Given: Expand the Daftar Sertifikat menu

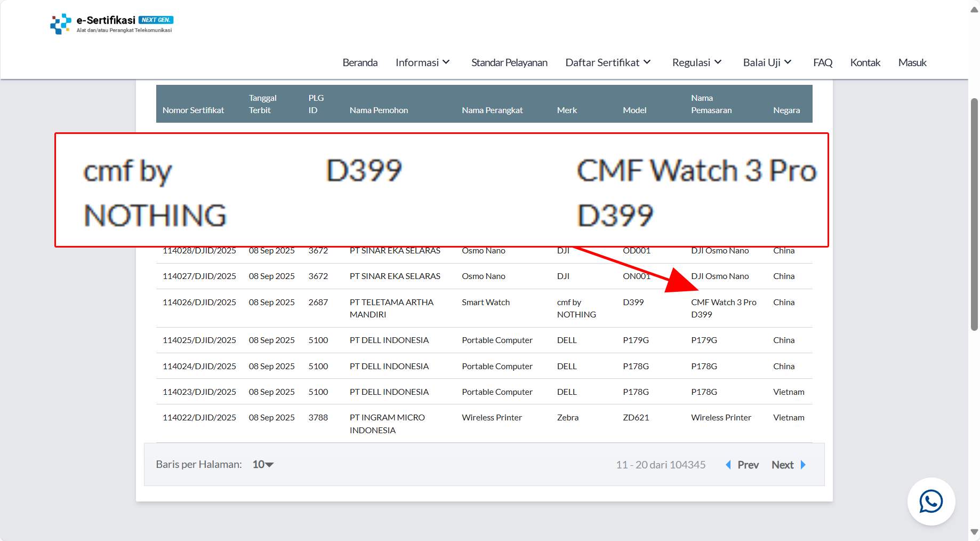Looking at the screenshot, I should (608, 62).
